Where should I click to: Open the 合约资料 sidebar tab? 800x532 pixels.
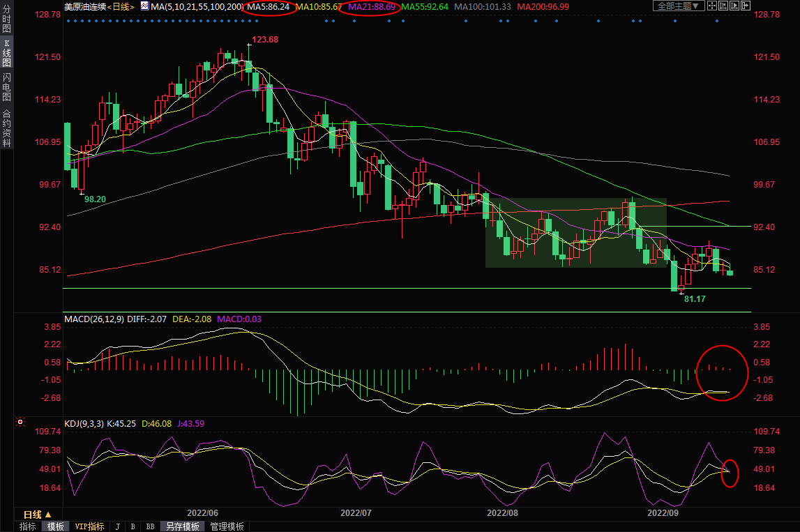tap(6, 128)
